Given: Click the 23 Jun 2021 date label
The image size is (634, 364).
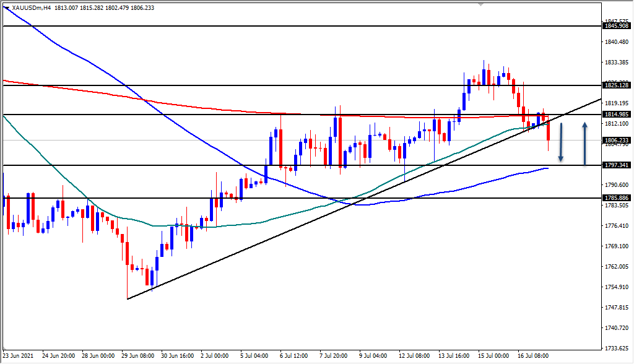Looking at the screenshot, I should coord(18,356).
